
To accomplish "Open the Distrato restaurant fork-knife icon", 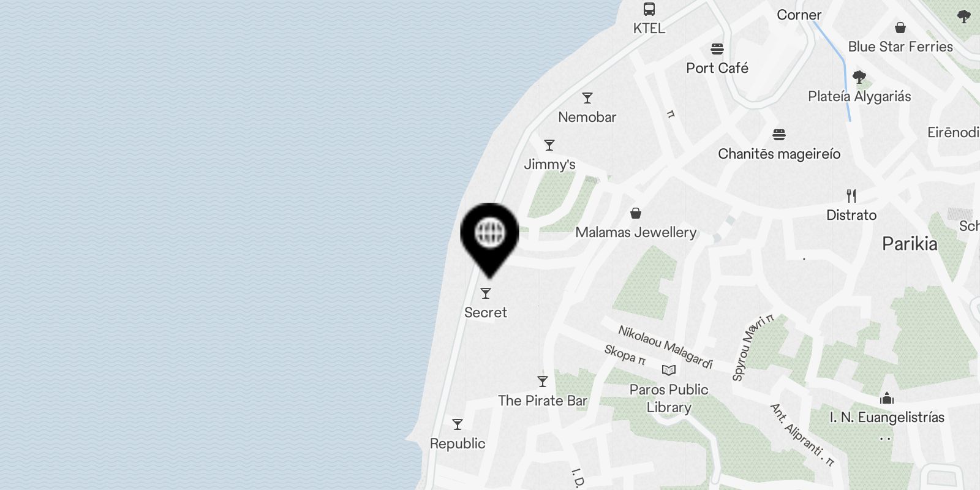I will pos(851,196).
